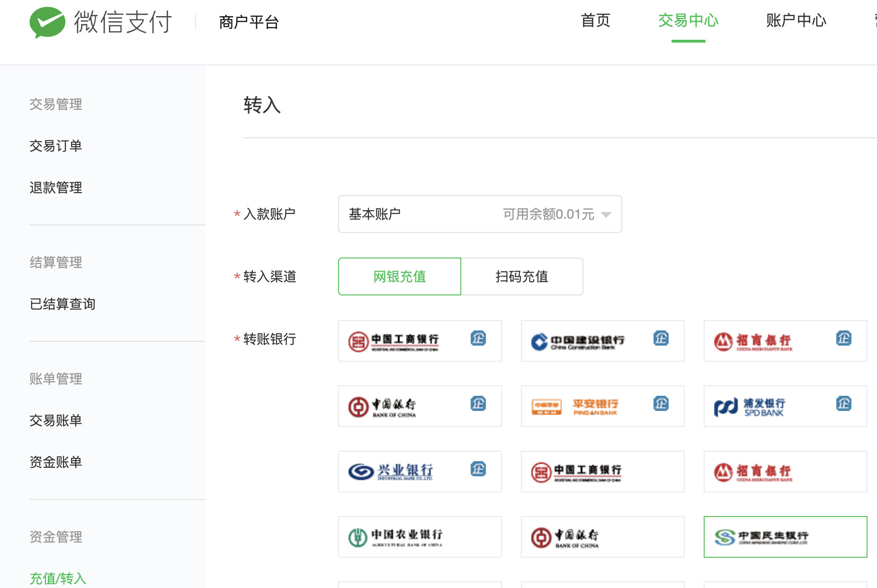The height and width of the screenshot is (588, 877).
Task: Click the WeChat Pay logo
Action: coord(100,22)
